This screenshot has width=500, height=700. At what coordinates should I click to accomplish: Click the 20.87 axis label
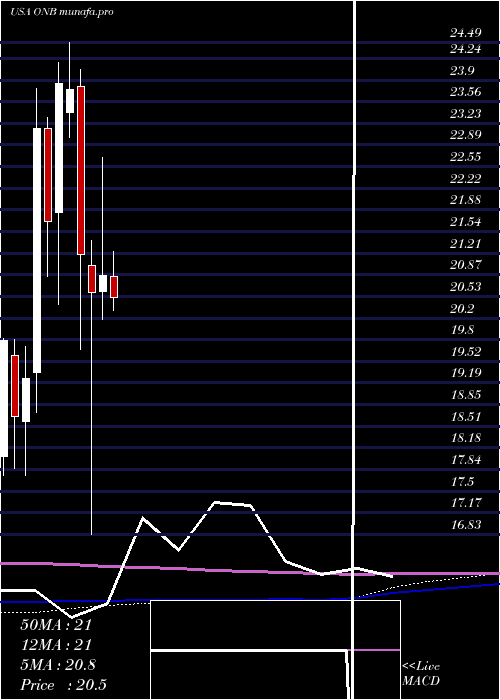[x=465, y=265]
